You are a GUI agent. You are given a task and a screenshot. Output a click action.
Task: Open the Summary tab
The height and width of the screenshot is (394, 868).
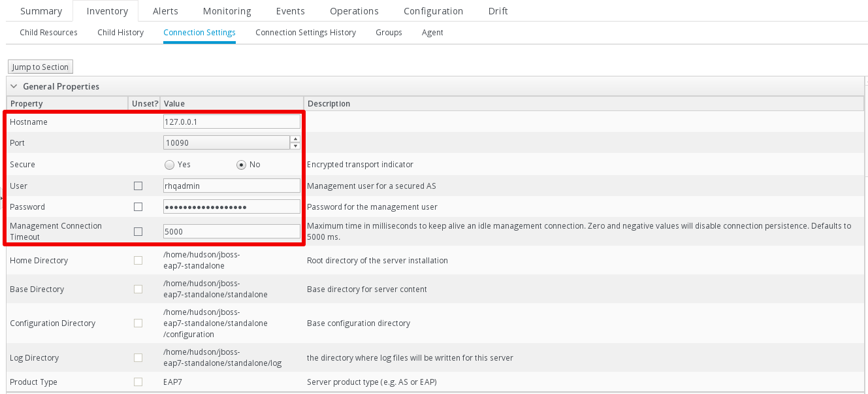tap(41, 11)
